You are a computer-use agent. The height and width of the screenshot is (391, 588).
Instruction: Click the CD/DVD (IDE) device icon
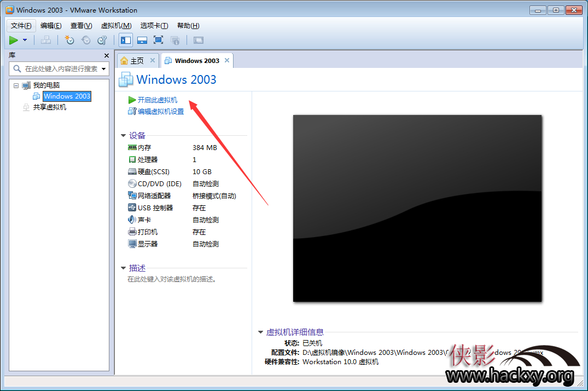point(132,183)
